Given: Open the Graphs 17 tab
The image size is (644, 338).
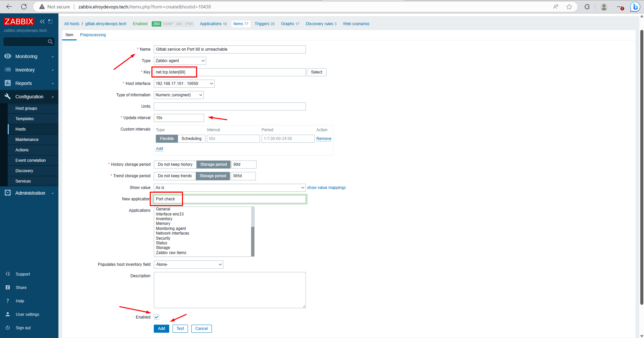Looking at the screenshot, I should tap(290, 24).
